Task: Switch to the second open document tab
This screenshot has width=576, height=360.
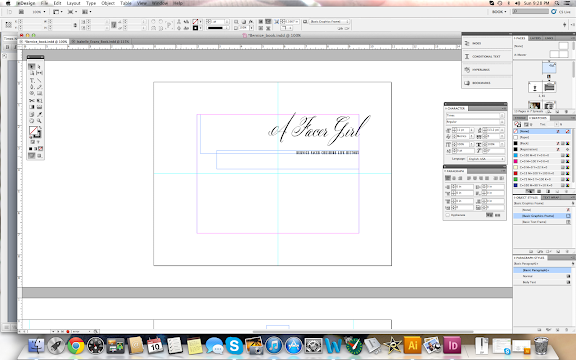Action: [100, 42]
